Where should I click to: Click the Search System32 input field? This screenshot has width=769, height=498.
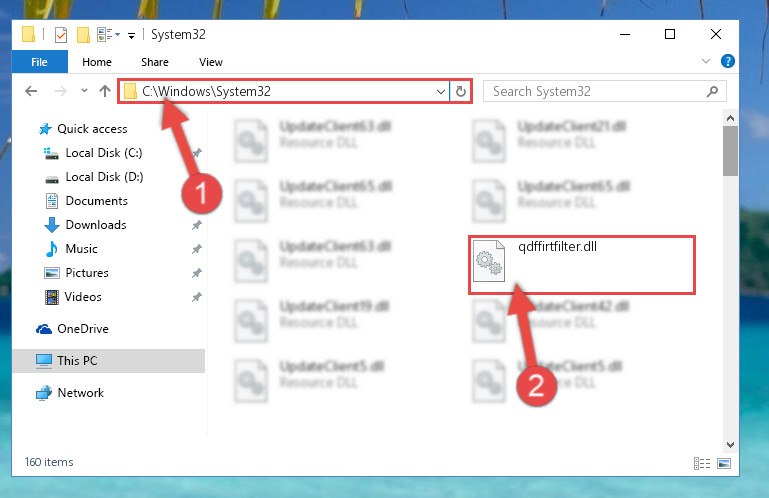point(598,91)
